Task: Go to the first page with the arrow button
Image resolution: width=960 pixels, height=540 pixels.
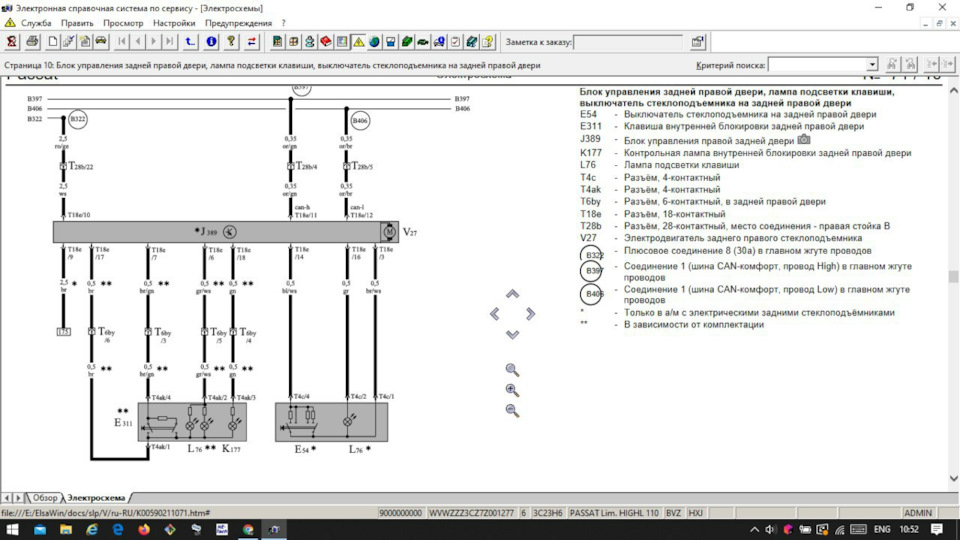Action: pyautogui.click(x=122, y=42)
